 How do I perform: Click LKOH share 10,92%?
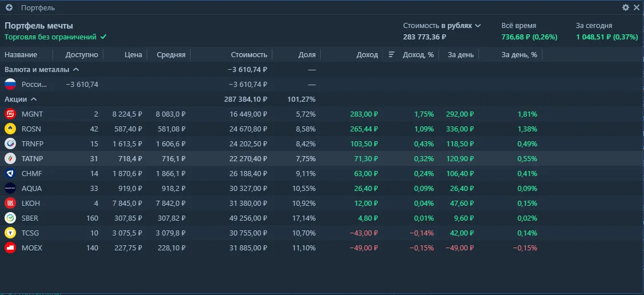click(x=304, y=203)
